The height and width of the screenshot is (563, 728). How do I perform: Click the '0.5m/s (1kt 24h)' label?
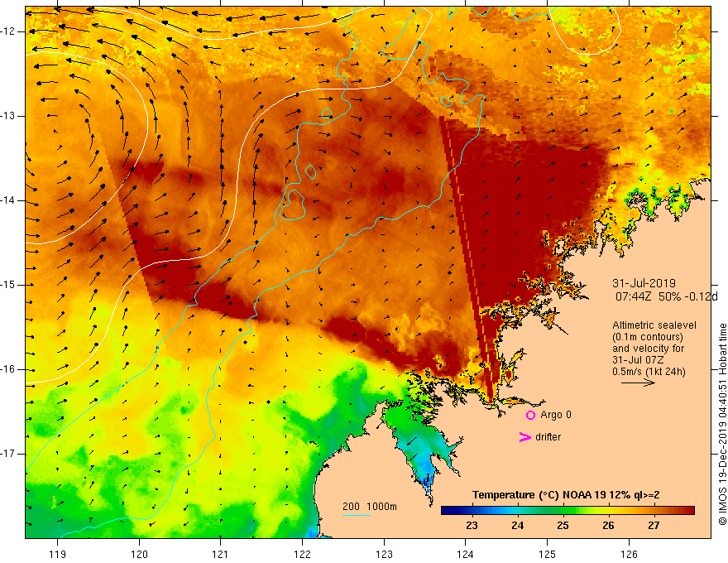pos(649,371)
